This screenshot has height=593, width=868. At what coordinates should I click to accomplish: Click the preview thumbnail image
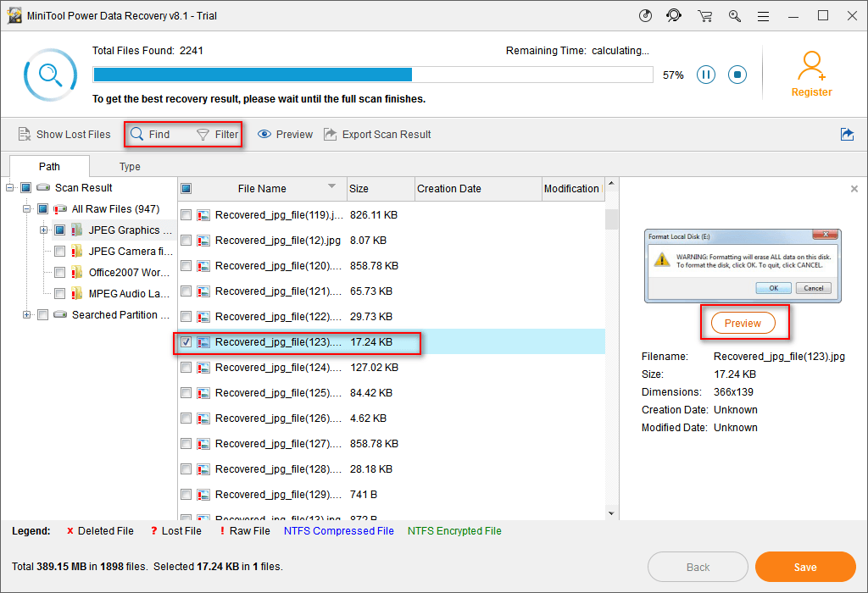(743, 266)
